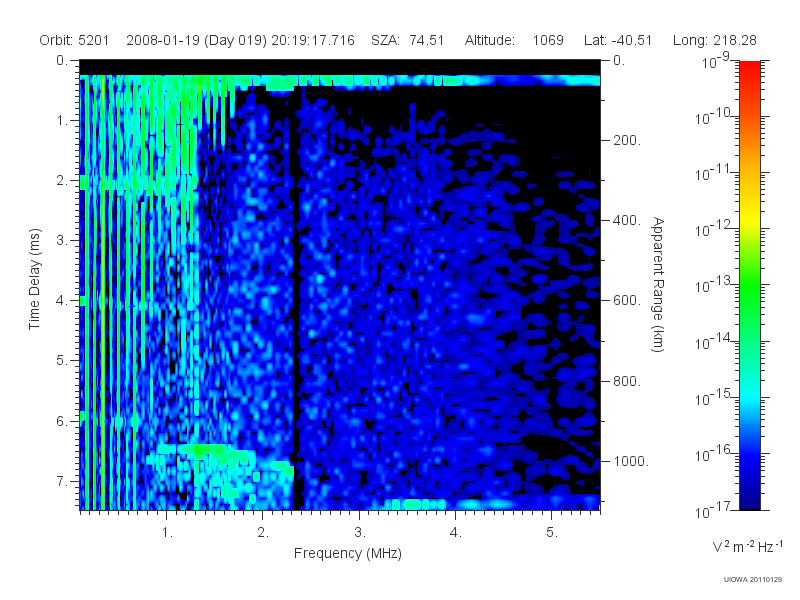800x600 pixels.
Task: Click the yellow band of the color bar
Action: (749, 217)
